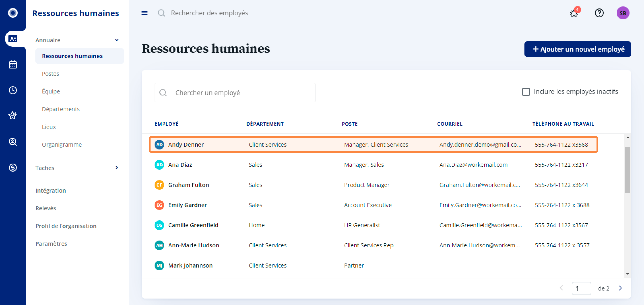Screen dimensions: 644x305
Task: Click Mark Johannson's MJ avatar
Action: (159, 266)
